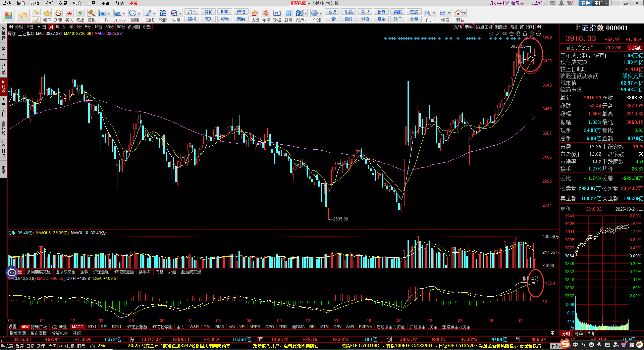Open the 测速 speed test tool
This screenshot has width=644, height=350.
click(x=58, y=13)
